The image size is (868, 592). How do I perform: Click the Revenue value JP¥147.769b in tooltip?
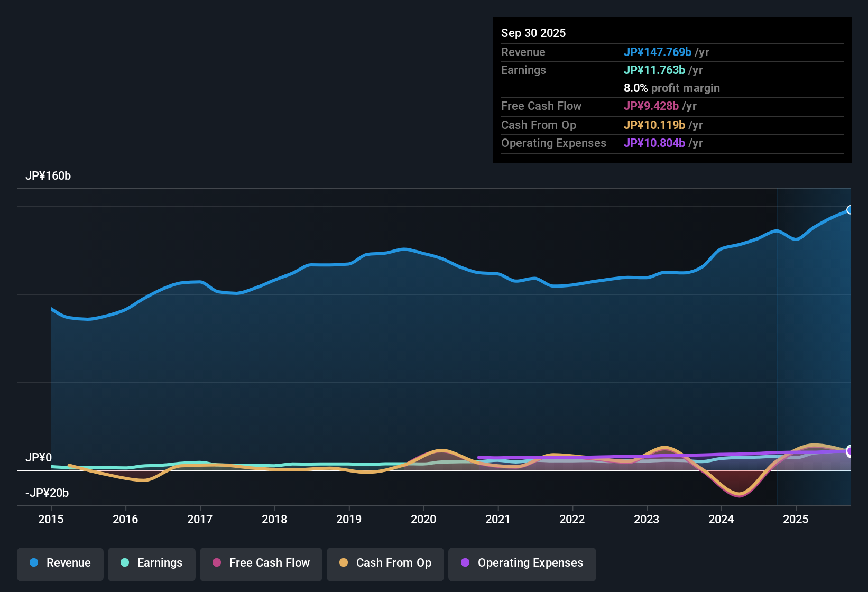pyautogui.click(x=658, y=52)
